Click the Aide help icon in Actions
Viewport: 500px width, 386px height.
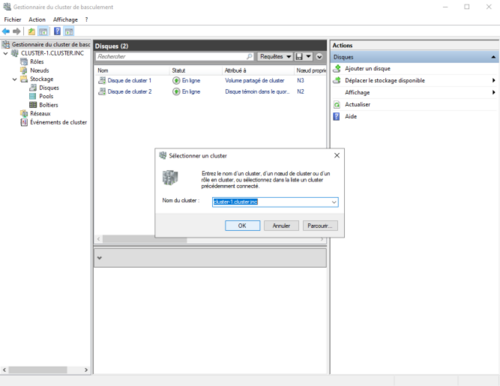337,116
